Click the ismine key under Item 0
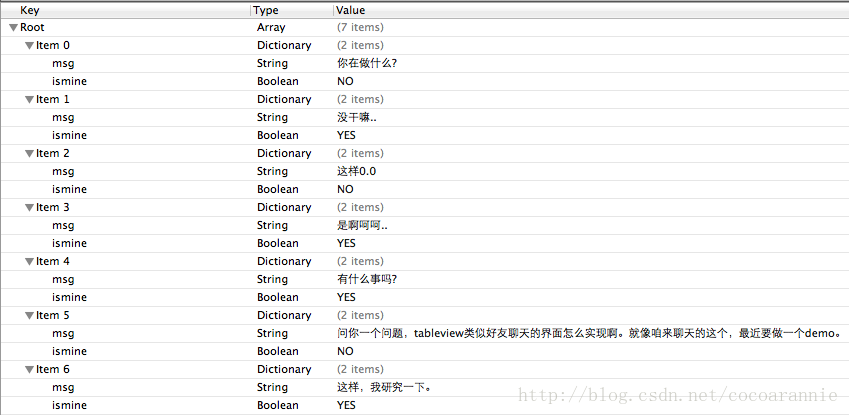849x415 pixels. pyautogui.click(x=69, y=81)
